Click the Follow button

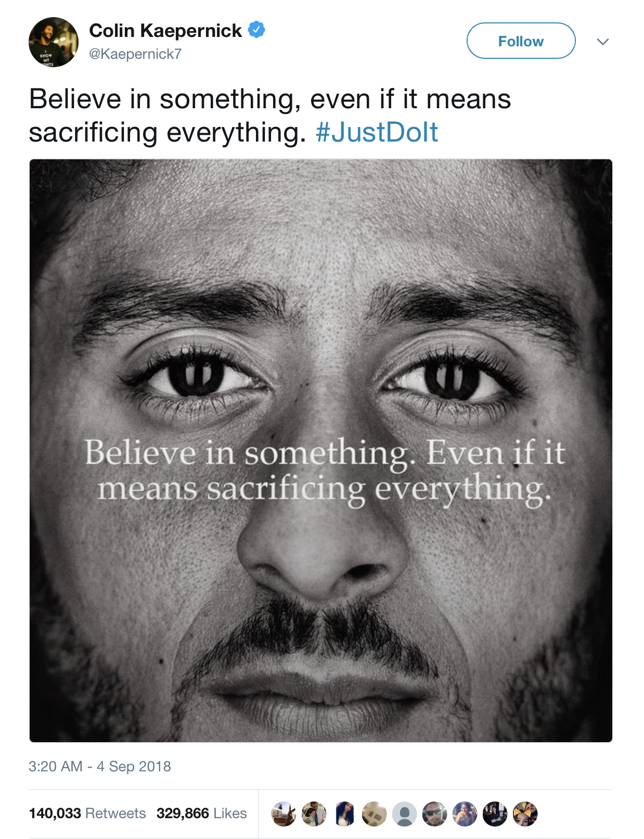pos(521,41)
